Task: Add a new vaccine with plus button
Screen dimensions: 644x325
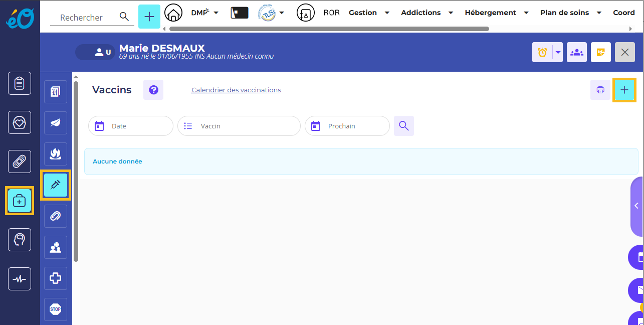Action: (x=624, y=90)
